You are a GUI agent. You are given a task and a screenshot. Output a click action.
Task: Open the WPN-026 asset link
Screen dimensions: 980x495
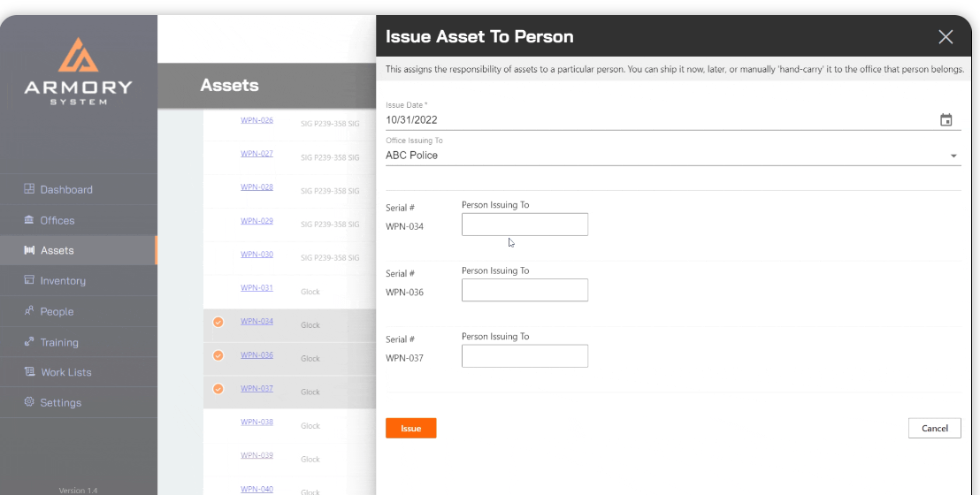click(256, 120)
